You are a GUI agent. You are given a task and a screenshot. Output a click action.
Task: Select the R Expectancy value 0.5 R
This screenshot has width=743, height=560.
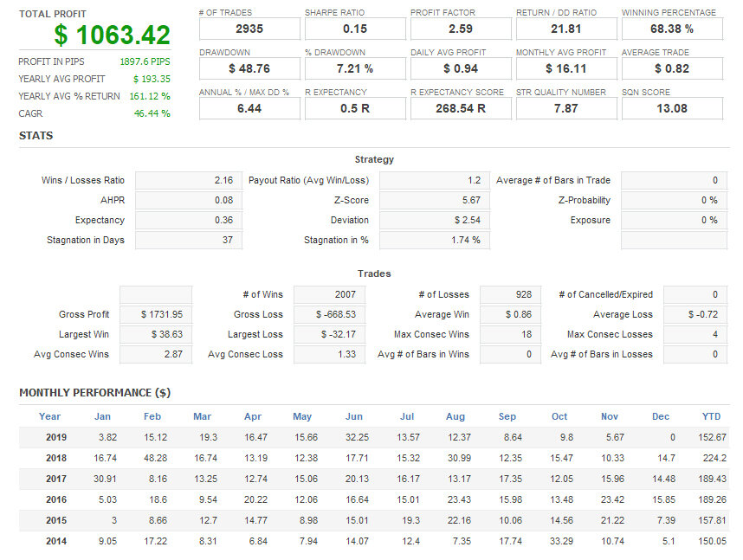pyautogui.click(x=355, y=108)
